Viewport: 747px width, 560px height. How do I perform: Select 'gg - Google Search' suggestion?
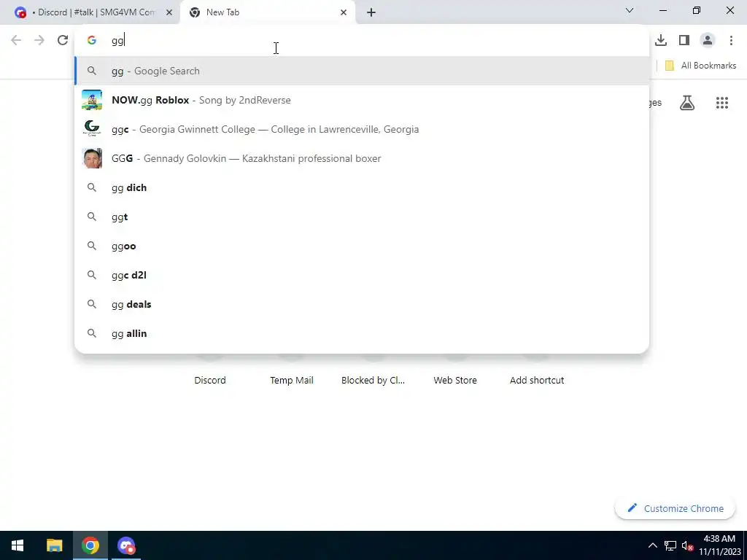click(362, 71)
